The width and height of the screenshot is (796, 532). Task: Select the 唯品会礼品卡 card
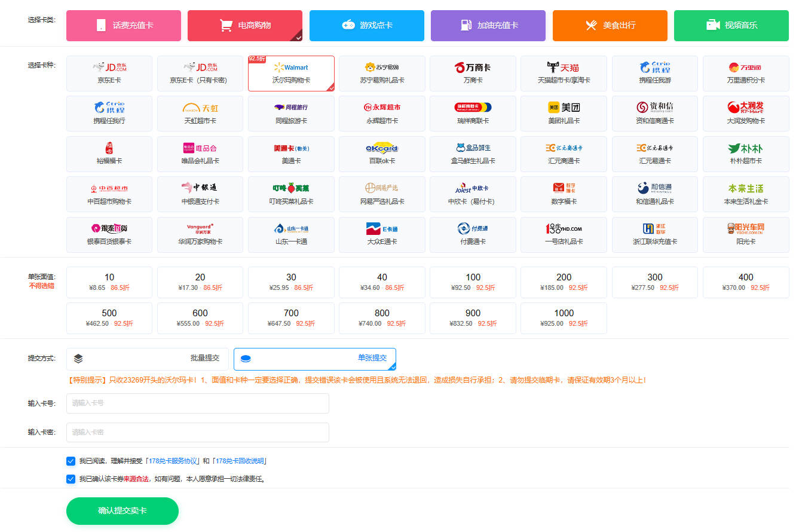click(200, 154)
